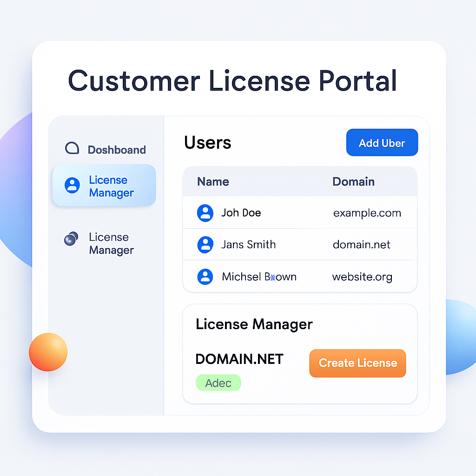
Task: Click the DOMAIN.NET label
Action: pos(239,359)
